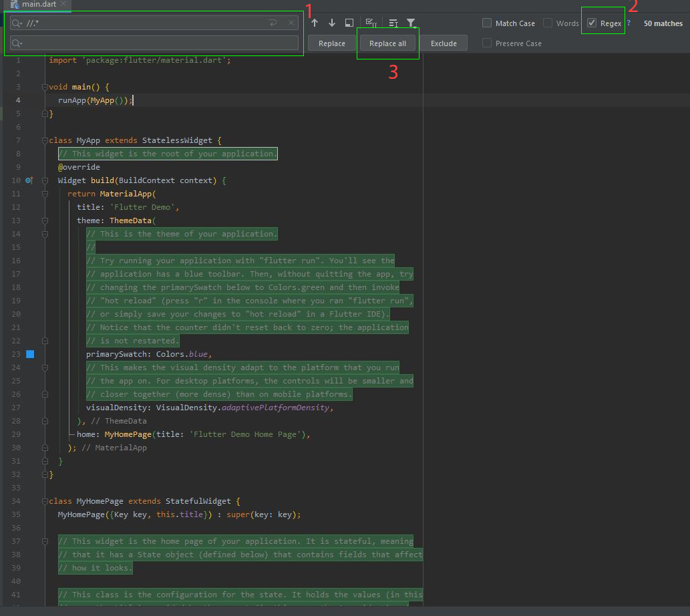Jump to previous occurrence with up arrow

[315, 23]
